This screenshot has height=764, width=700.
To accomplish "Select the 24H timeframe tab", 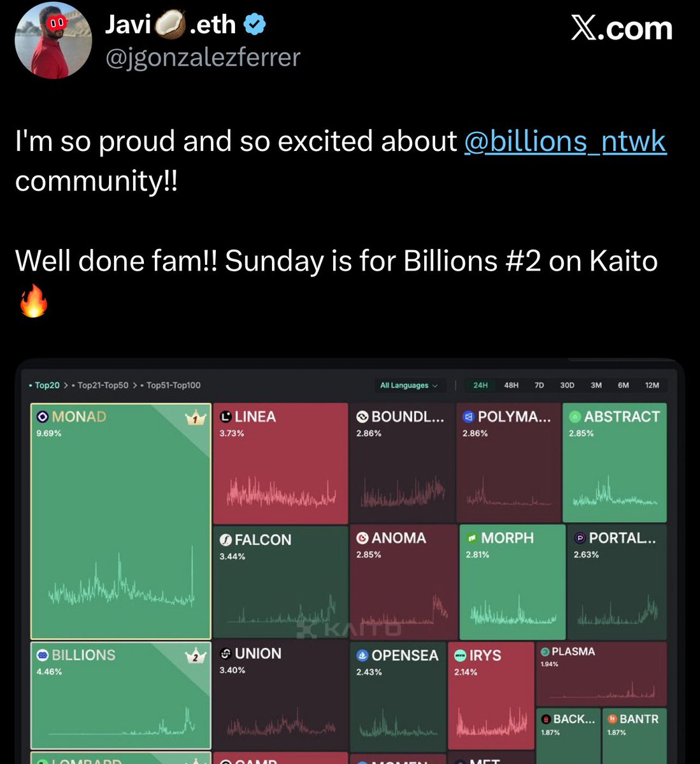I will click(480, 385).
